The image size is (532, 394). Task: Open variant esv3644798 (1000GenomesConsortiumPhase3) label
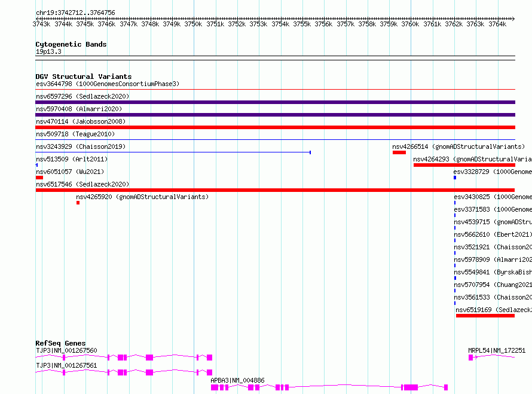[x=108, y=84]
